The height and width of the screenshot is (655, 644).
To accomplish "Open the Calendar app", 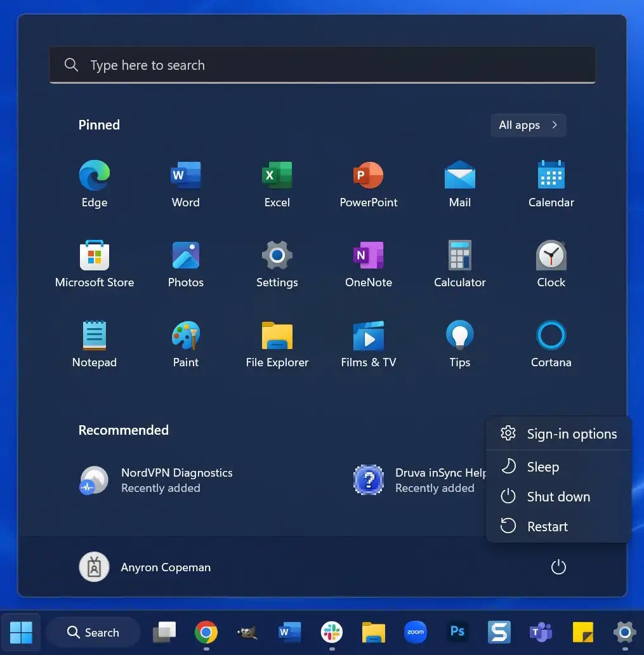I will [x=551, y=184].
